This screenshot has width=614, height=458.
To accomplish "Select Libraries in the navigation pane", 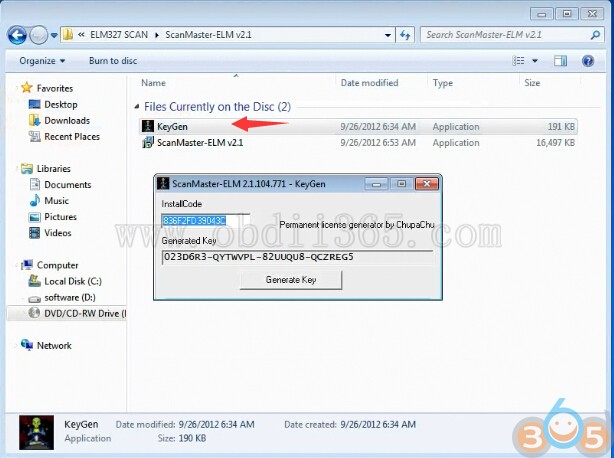I will 54,168.
